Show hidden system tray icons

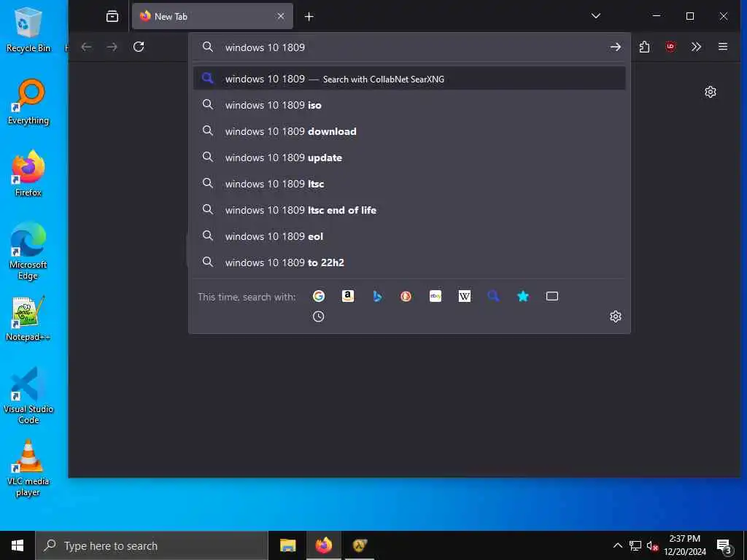(617, 545)
